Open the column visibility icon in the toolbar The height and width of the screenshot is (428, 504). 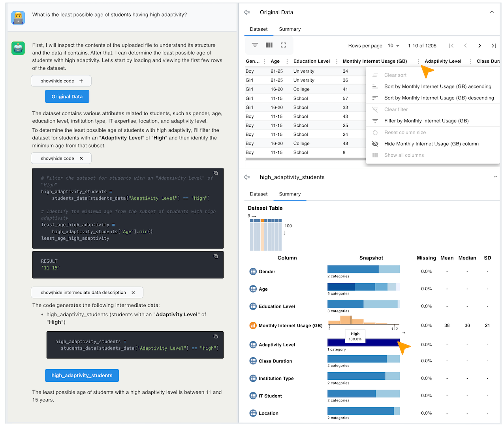pos(269,45)
